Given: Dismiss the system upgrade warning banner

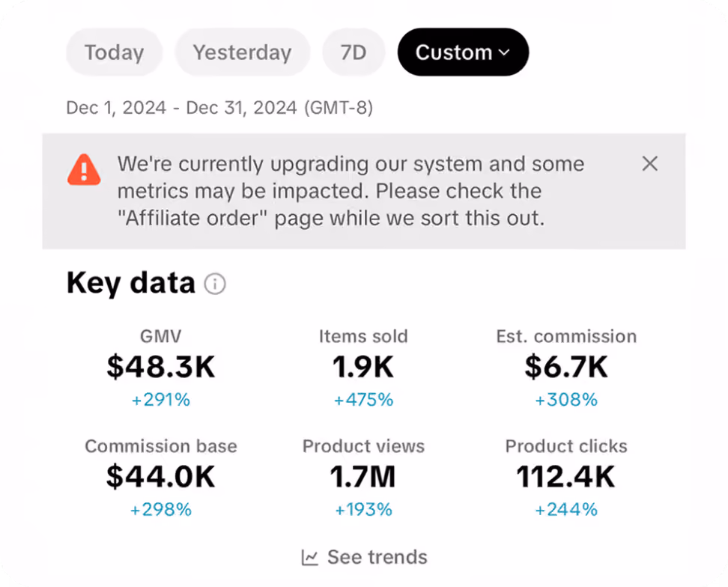Looking at the screenshot, I should [x=649, y=163].
